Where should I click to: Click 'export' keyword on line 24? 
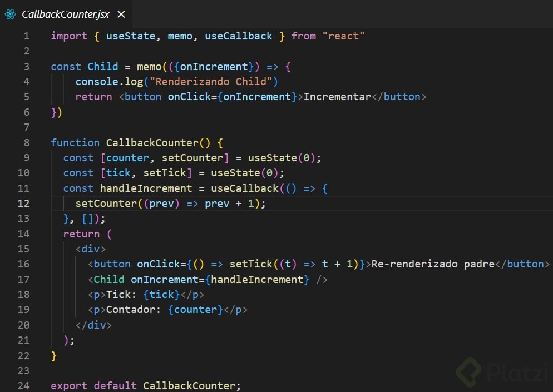69,386
